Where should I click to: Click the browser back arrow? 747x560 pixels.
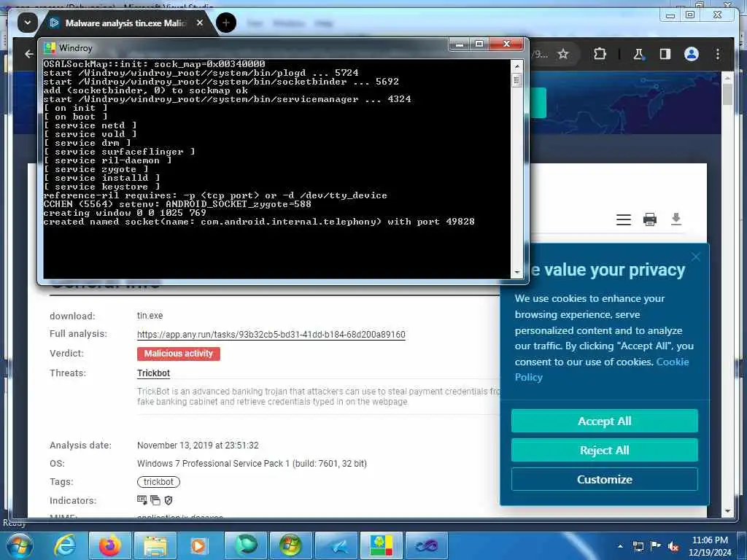[28, 54]
